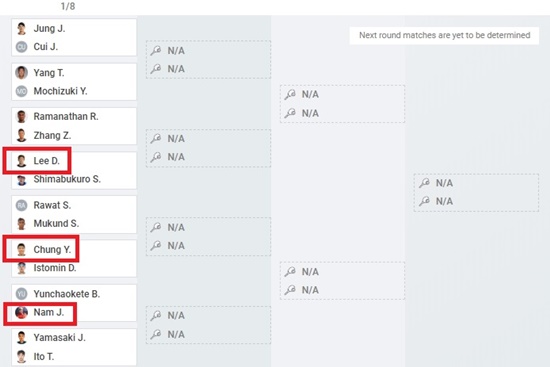
Task: Open Lee D. player profile
Action: [47, 161]
